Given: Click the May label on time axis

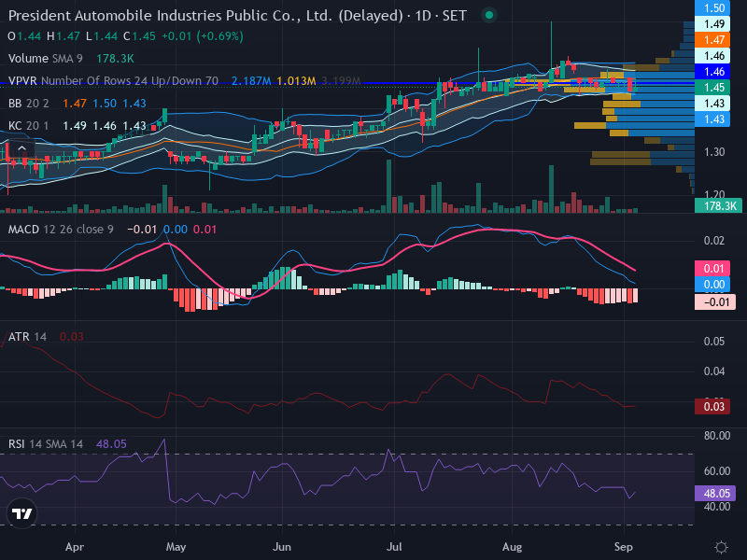Looking at the screenshot, I should pyautogui.click(x=176, y=547).
